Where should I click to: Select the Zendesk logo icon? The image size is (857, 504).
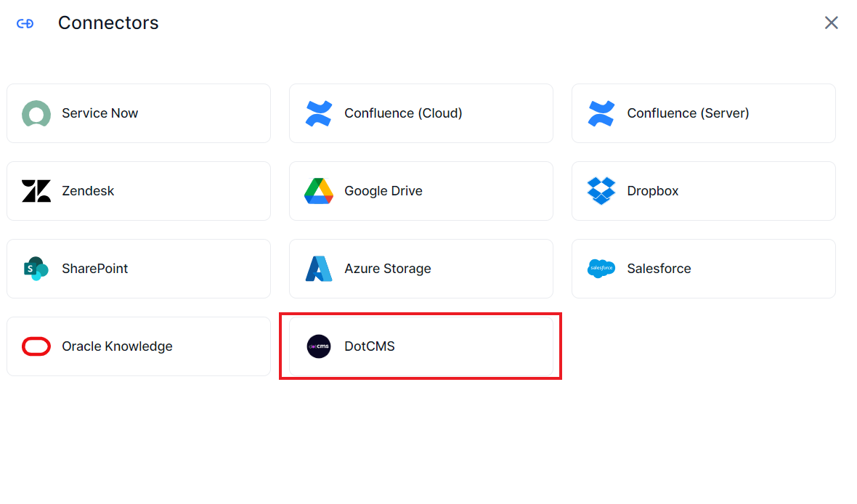[36, 191]
